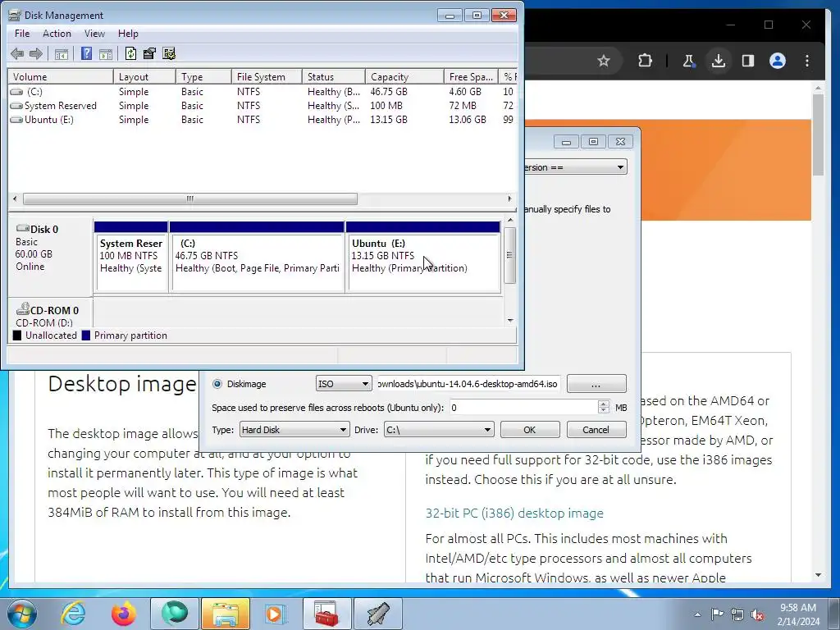Click the browser page vertical scrollbar thumb

coord(818,135)
